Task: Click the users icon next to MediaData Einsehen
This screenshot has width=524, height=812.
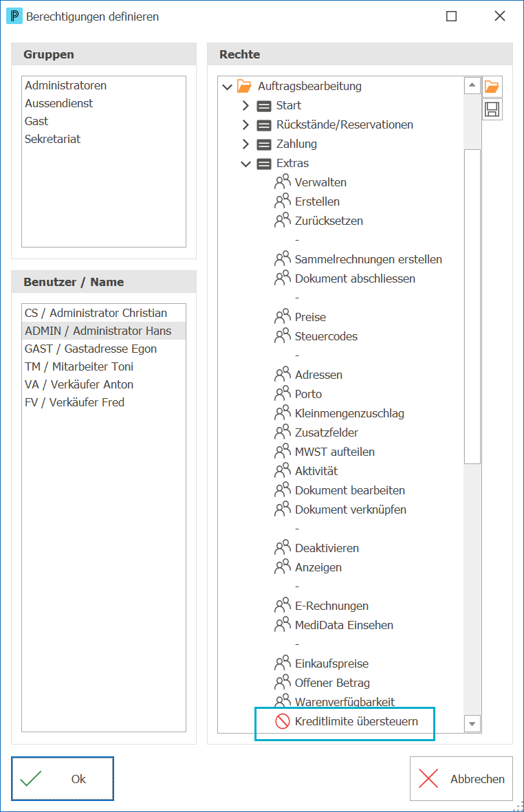Action: coord(282,624)
